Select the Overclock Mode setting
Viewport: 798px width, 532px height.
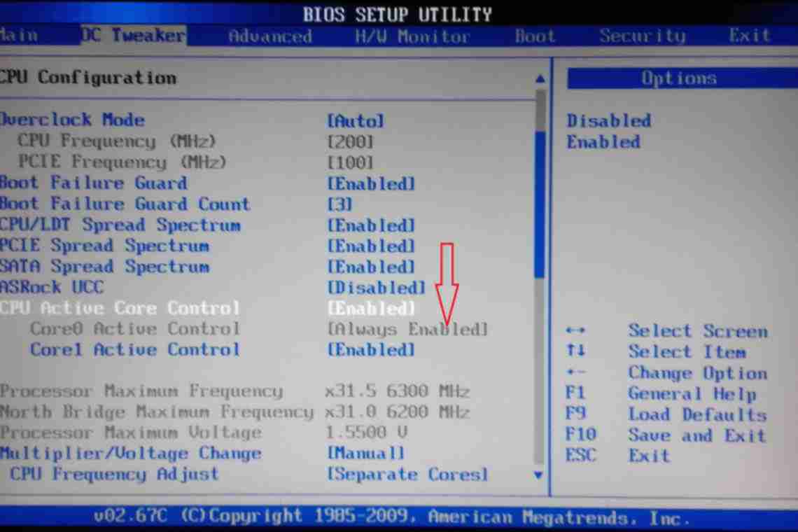(x=72, y=120)
